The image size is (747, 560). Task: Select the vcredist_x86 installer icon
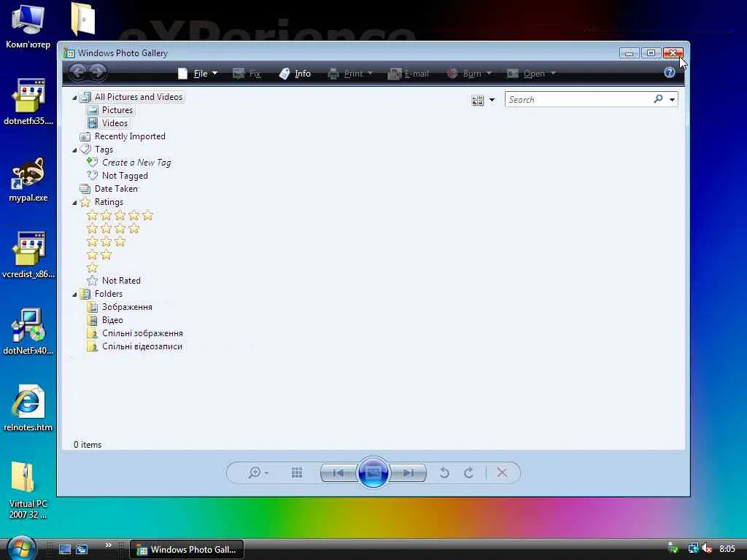point(28,255)
